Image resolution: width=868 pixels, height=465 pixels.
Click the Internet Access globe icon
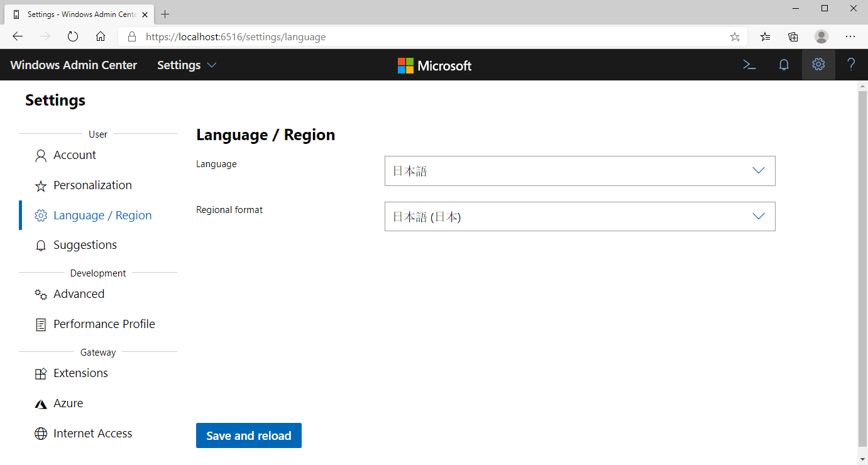[x=40, y=433]
